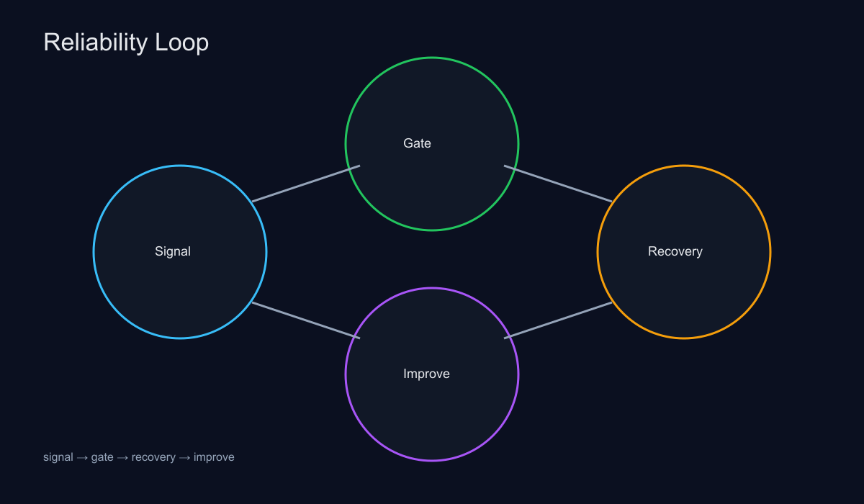Click the word "gate" in the footer caption
The width and height of the screenshot is (864, 504).
(102, 457)
